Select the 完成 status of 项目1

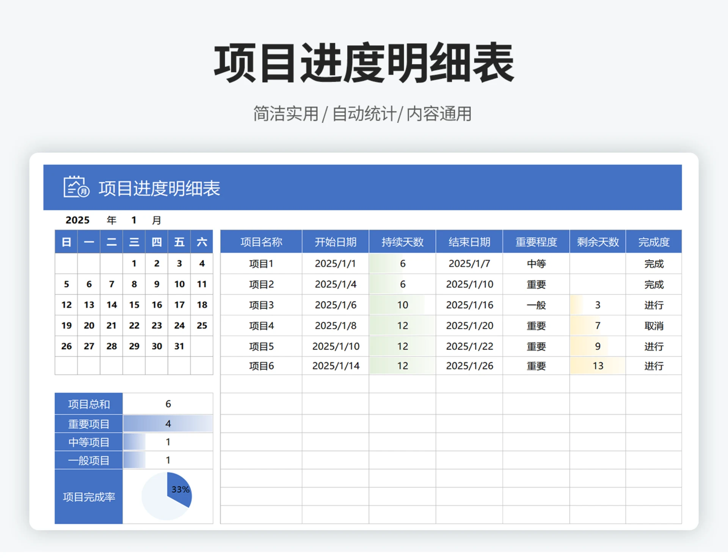pyautogui.click(x=654, y=264)
